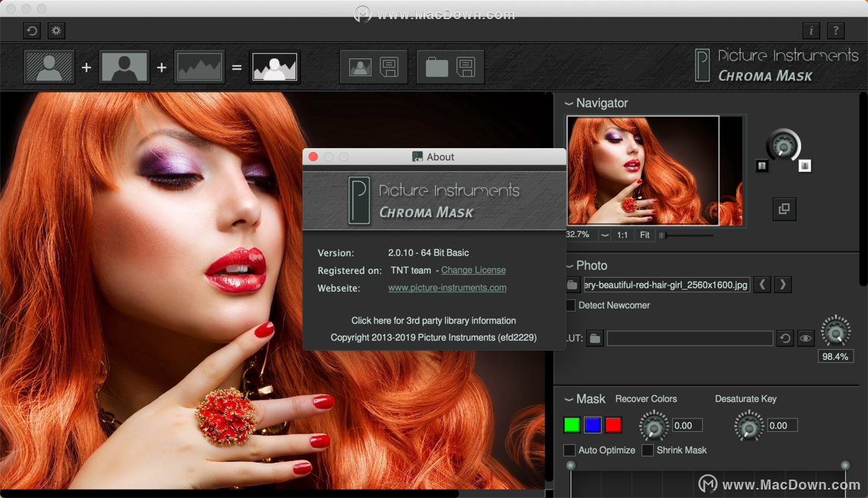This screenshot has height=498, width=868.
Task: Click the 3rd party library information text
Action: (434, 321)
